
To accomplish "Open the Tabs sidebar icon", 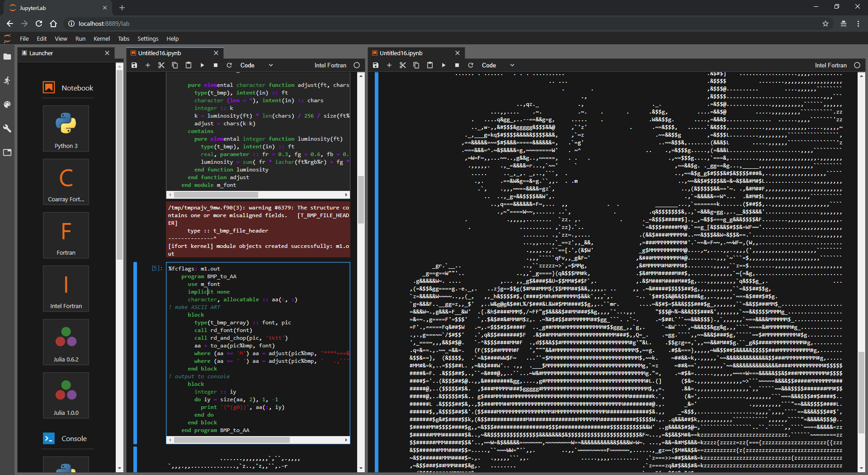I will click(7, 152).
